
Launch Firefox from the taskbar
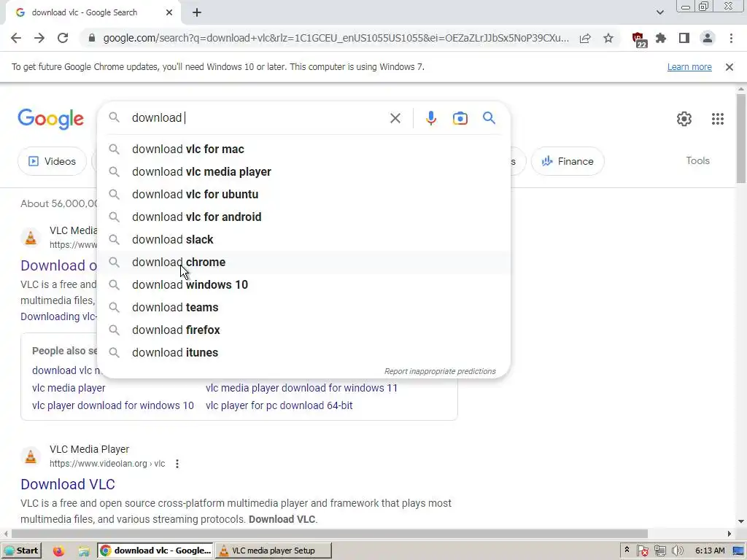pyautogui.click(x=58, y=551)
